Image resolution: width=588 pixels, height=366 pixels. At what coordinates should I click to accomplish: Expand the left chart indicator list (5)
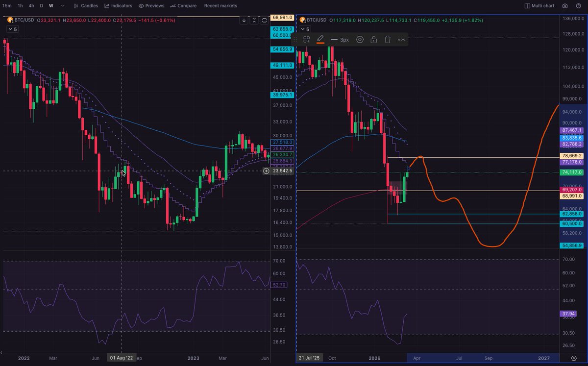[x=12, y=29]
